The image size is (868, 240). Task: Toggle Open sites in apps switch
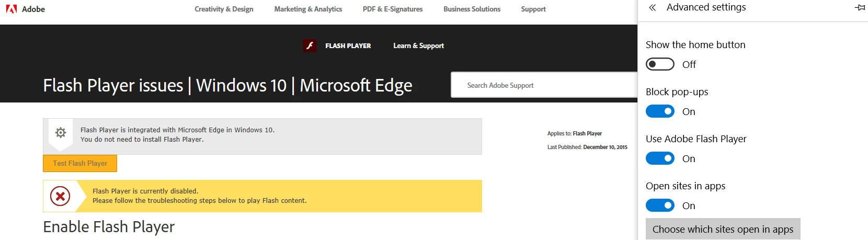660,205
